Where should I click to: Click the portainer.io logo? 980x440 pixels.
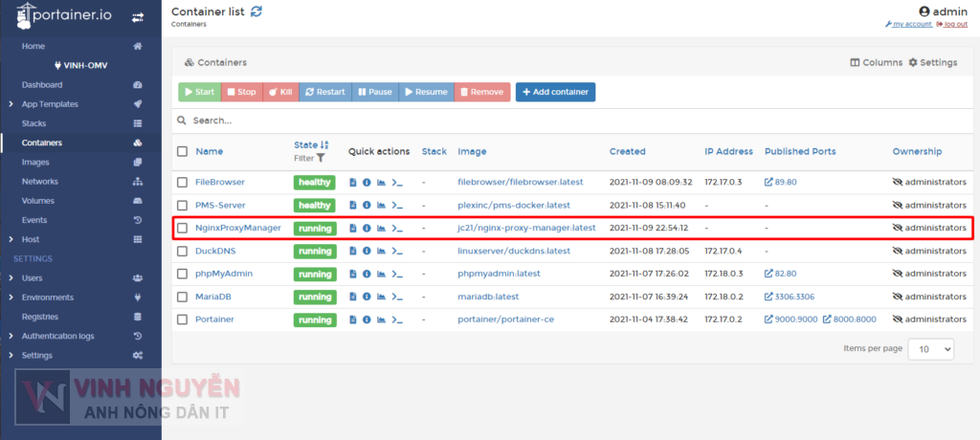pyautogui.click(x=64, y=15)
